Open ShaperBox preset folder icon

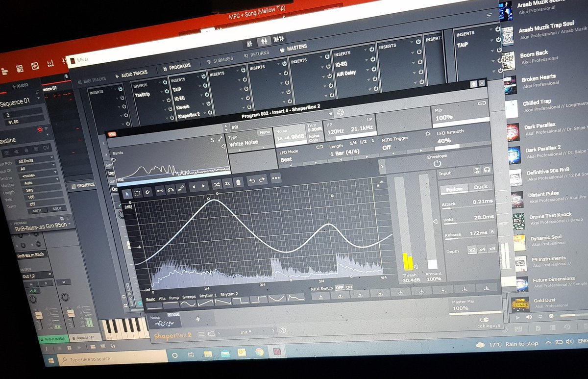coord(211,333)
